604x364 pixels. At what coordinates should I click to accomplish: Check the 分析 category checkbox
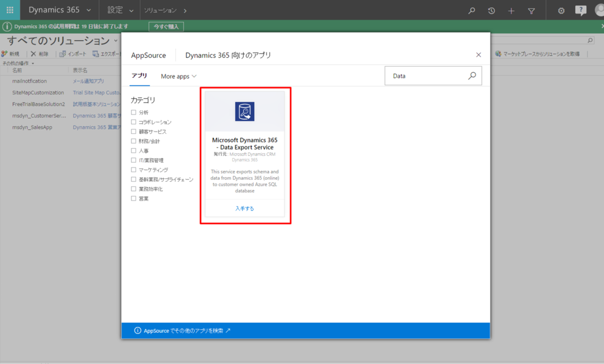click(x=134, y=113)
